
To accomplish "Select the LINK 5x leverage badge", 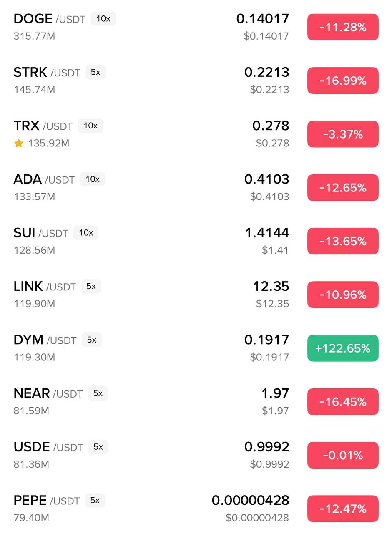I will tap(91, 287).
